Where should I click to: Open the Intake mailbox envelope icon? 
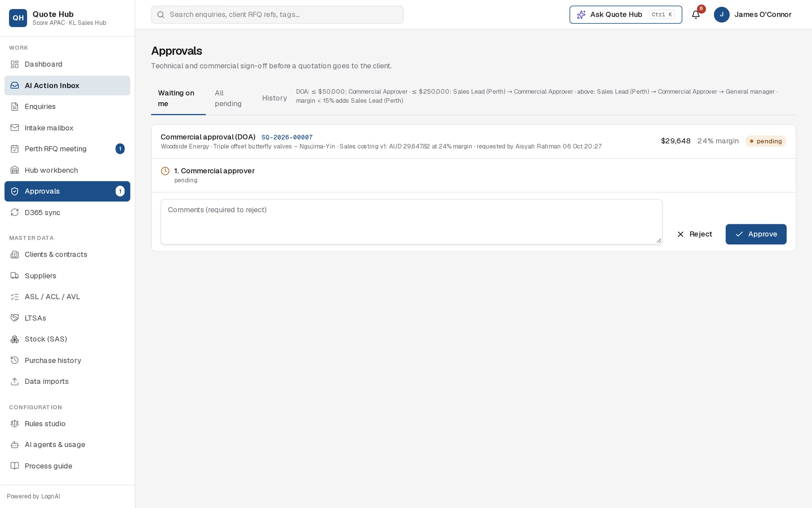[15, 128]
